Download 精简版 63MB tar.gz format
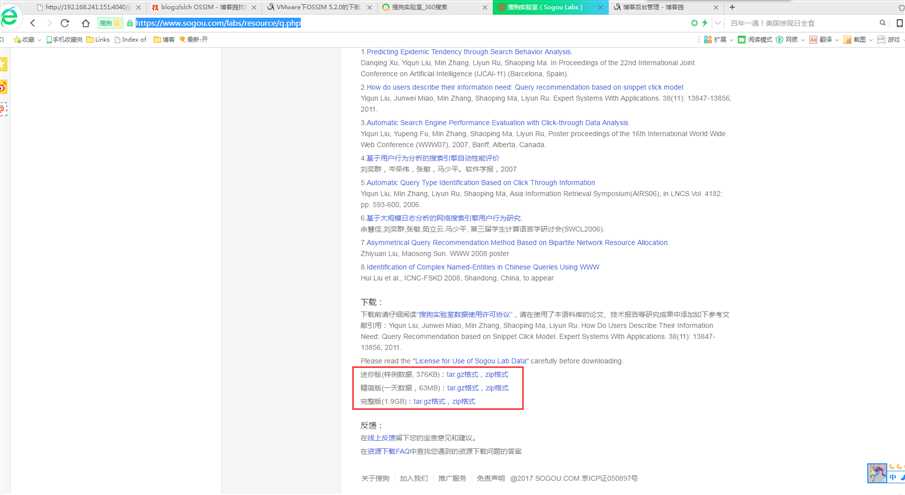Screen dimensions: 905x495 click(463, 388)
